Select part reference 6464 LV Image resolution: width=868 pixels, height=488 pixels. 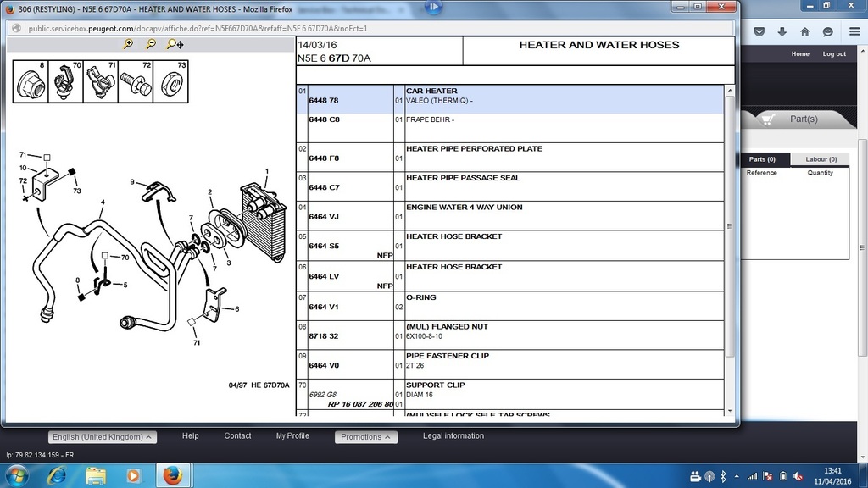(324, 277)
